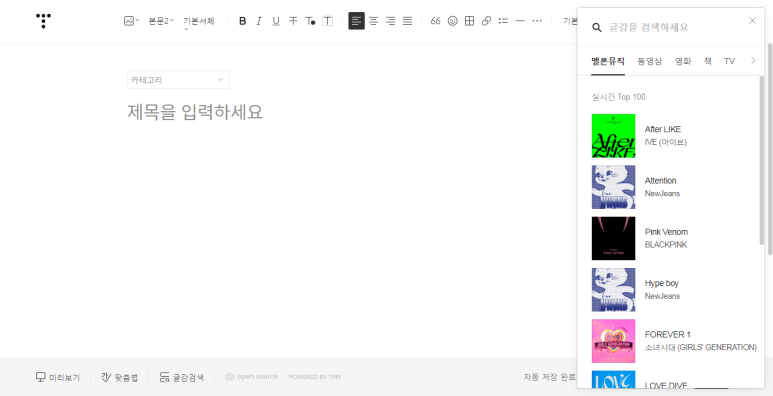Click the title field 제목을 입력하세요

coord(195,112)
